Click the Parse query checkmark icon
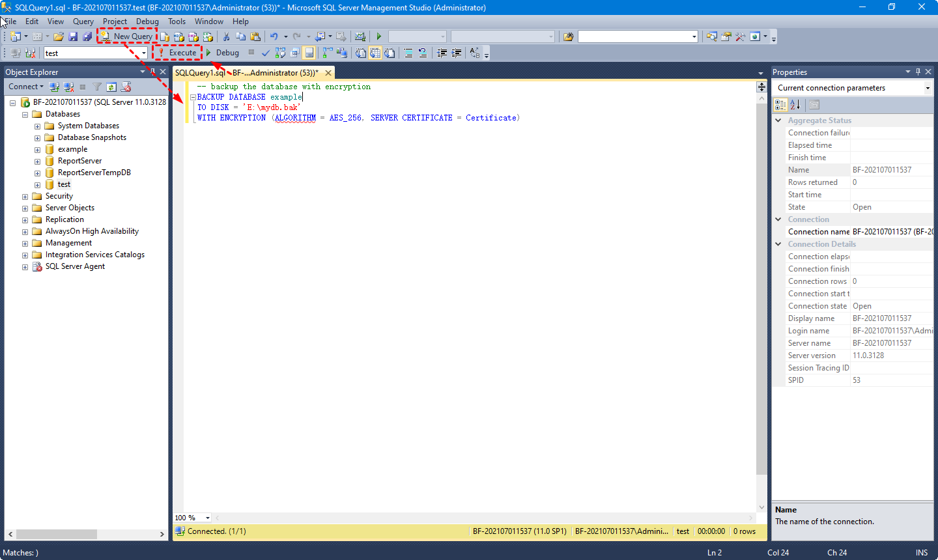The height and width of the screenshot is (560, 938). click(266, 53)
